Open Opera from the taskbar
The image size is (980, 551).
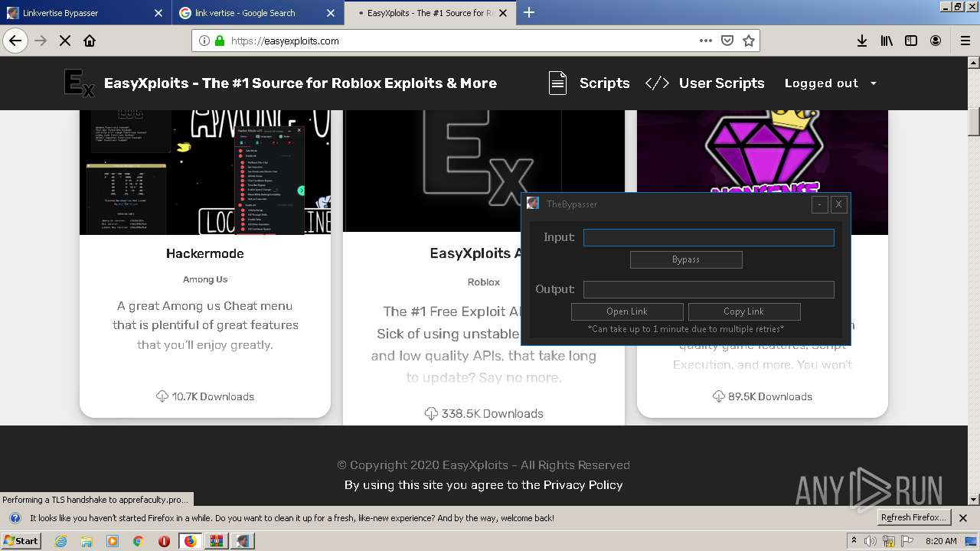point(164,541)
